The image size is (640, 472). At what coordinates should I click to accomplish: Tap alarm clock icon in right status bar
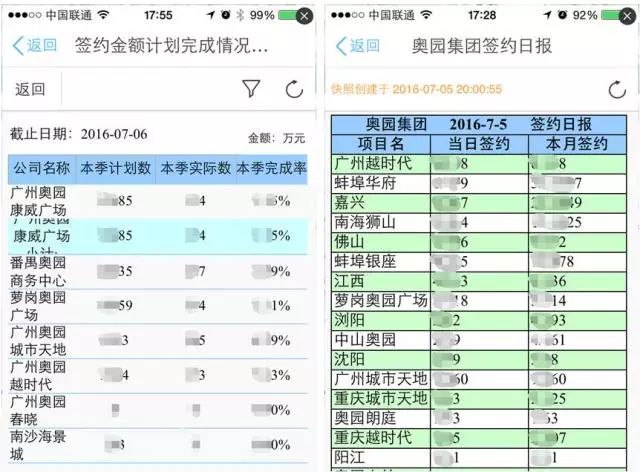(x=562, y=15)
